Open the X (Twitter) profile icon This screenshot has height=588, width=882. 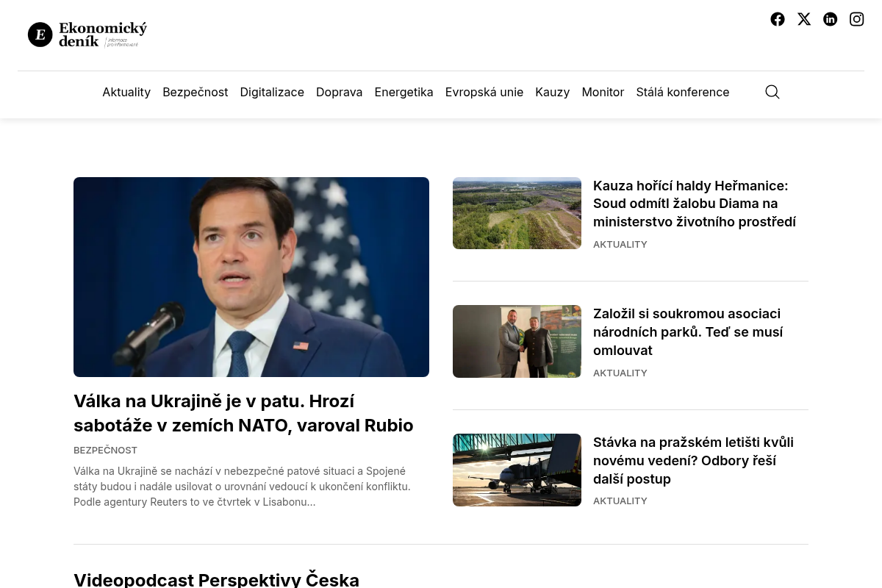point(804,19)
